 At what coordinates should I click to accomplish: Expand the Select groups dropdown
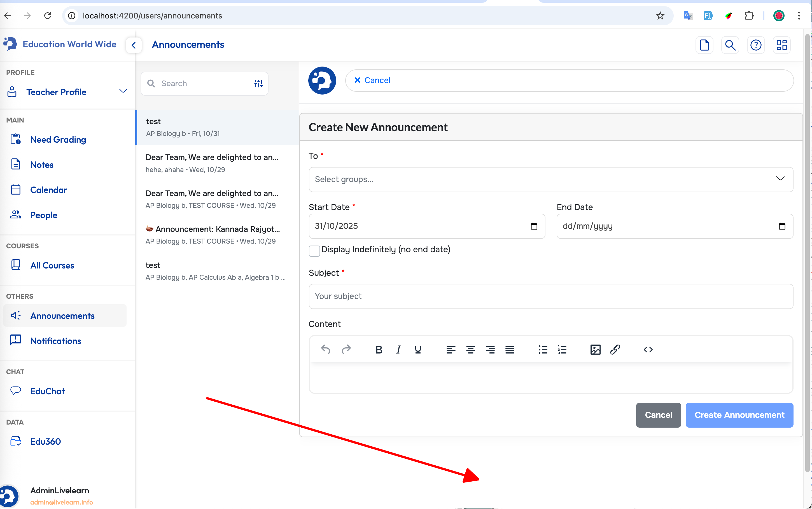pyautogui.click(x=780, y=179)
